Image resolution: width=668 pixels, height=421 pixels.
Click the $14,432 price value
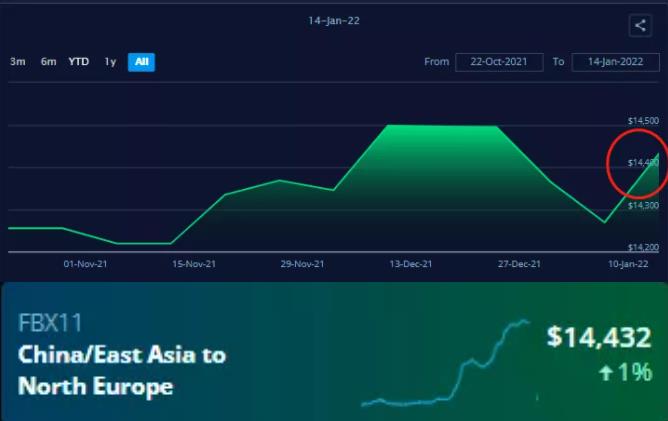pos(599,337)
